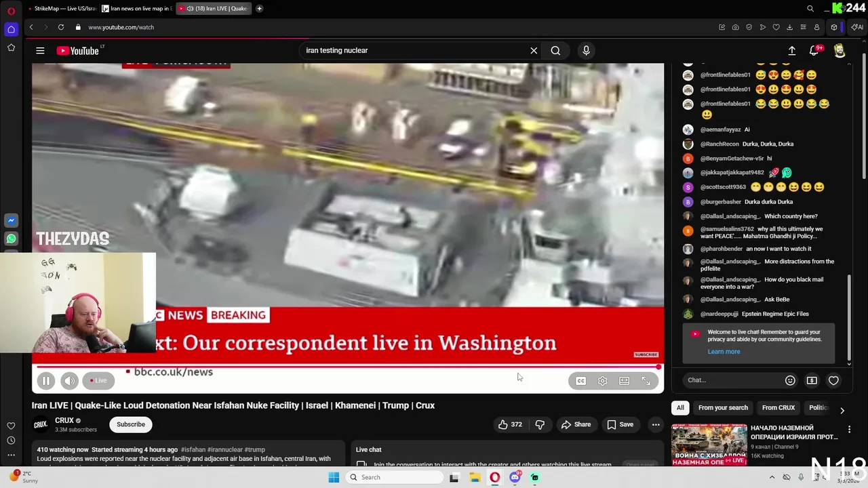This screenshot has width=868, height=488.
Task: Open the account avatar menu
Action: coord(840,51)
